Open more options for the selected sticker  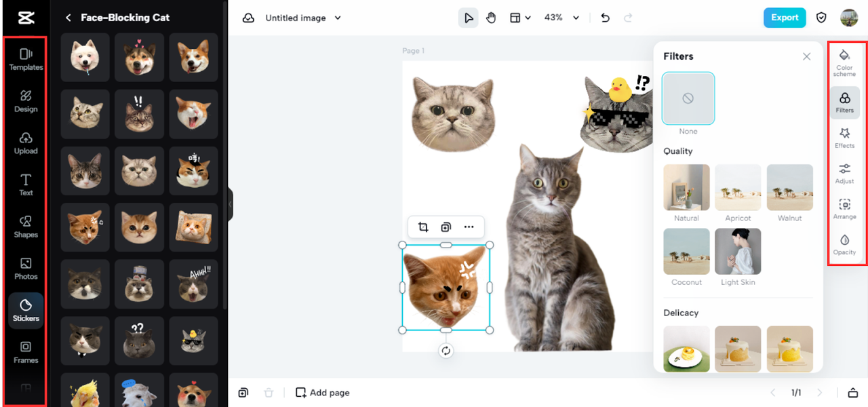tap(469, 227)
